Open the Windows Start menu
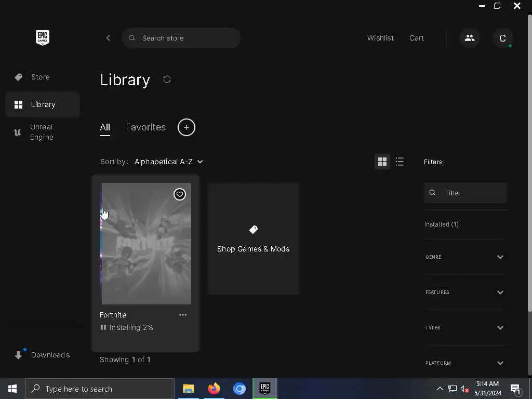This screenshot has height=399, width=532. tap(12, 389)
